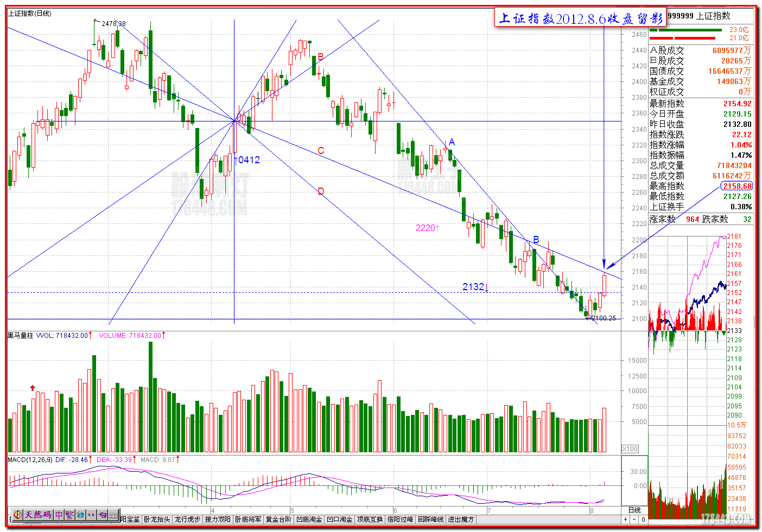Image resolution: width=762 pixels, height=532 pixels.
Task: Click the 最低指数 value 2127.26
Action: 737,196
